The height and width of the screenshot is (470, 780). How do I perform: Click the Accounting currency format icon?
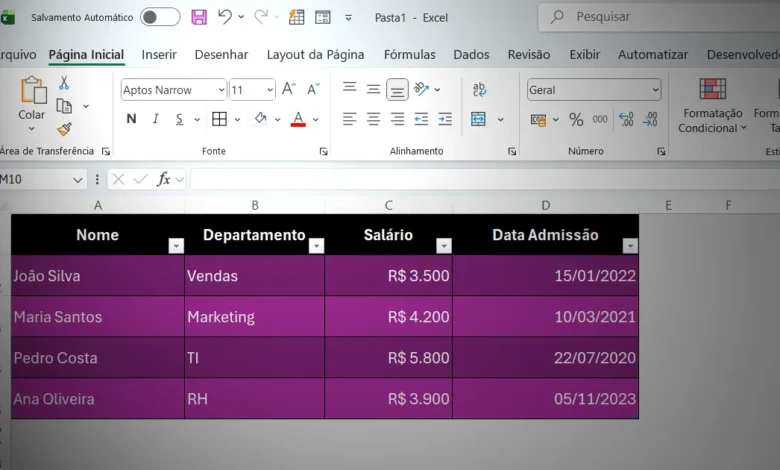coord(538,120)
